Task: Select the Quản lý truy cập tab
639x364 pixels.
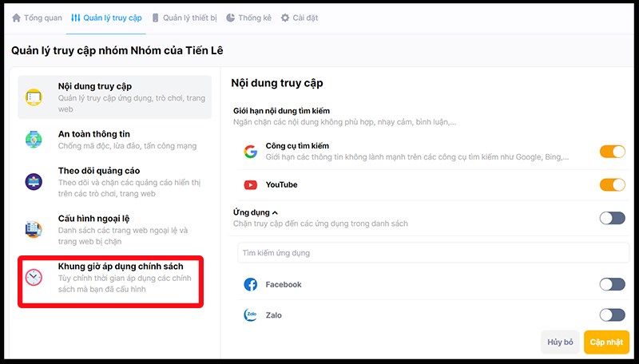Action: (106, 18)
